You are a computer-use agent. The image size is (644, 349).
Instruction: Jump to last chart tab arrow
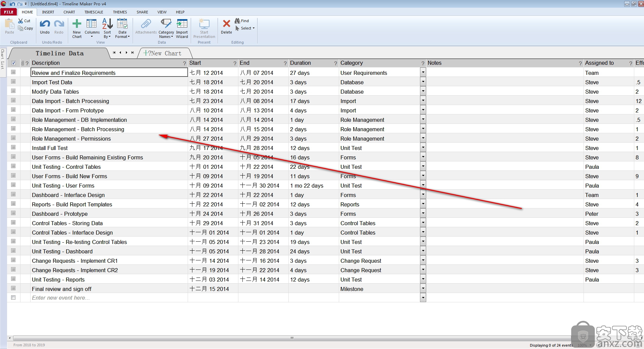coord(133,52)
